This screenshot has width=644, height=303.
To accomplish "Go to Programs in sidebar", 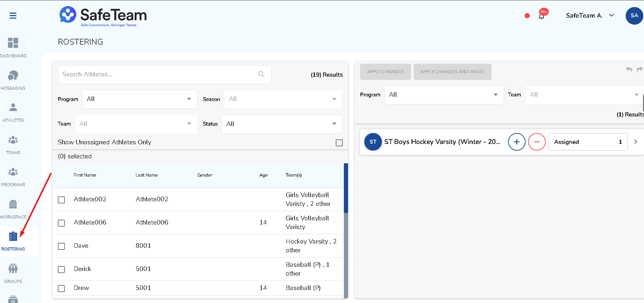I will pos(13,177).
